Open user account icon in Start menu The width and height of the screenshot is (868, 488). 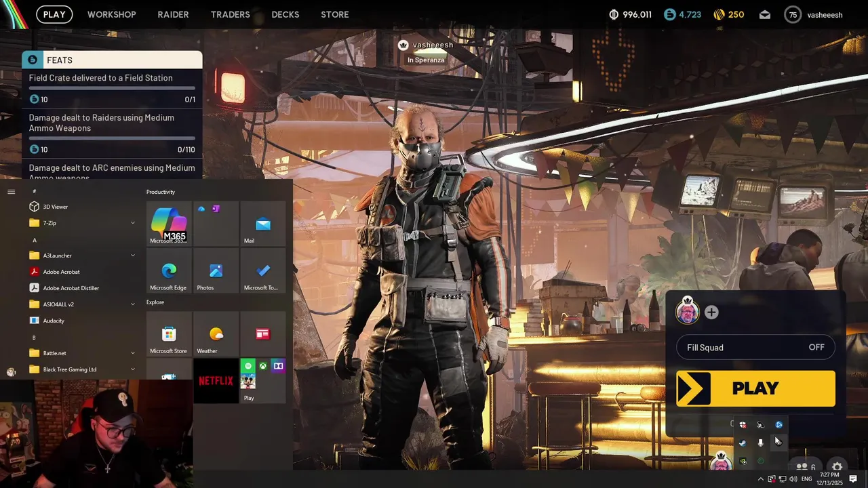(11, 372)
